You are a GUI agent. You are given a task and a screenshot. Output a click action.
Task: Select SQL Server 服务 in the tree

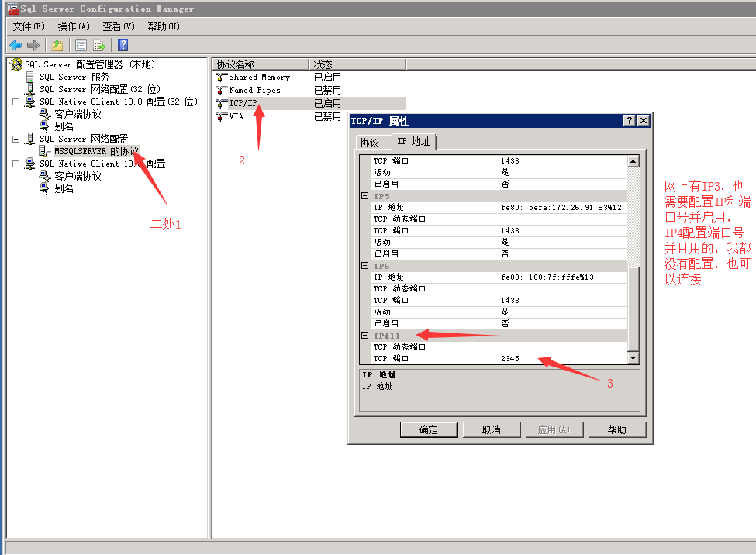pos(74,78)
